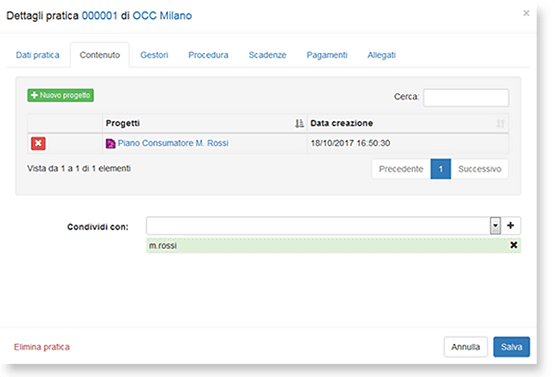The height and width of the screenshot is (377, 555).
Task: Sort by Progetti column sort icon
Action: pyautogui.click(x=299, y=123)
